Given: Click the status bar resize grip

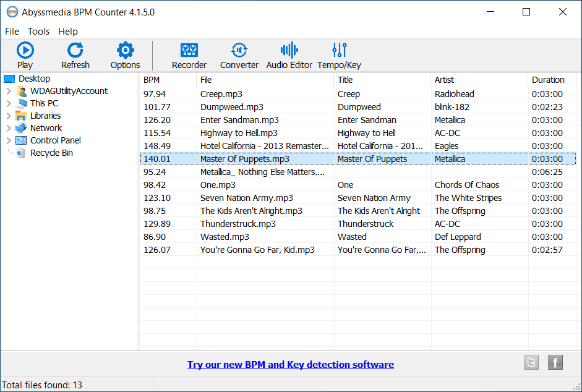Looking at the screenshot, I should (x=578, y=387).
